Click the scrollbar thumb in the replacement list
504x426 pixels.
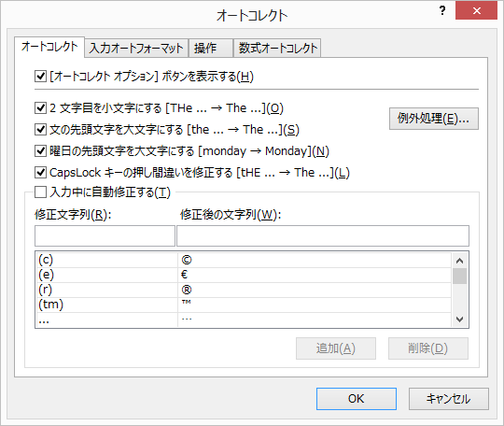(x=459, y=277)
